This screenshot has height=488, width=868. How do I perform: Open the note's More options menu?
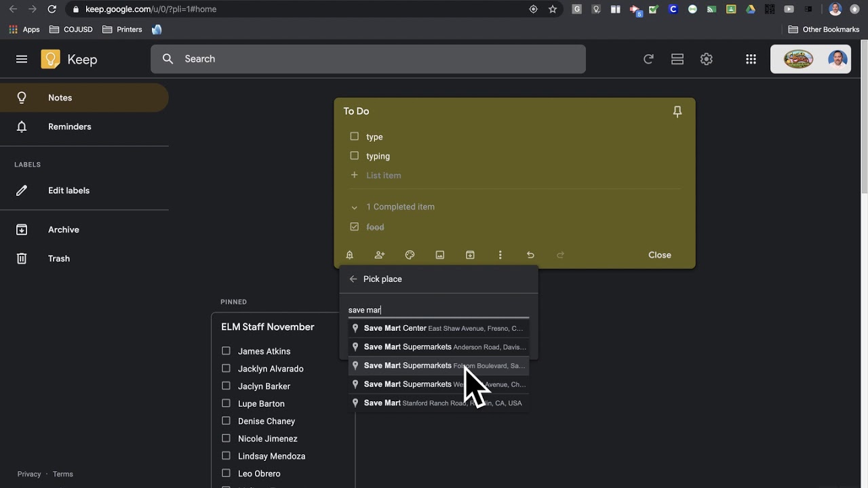[500, 255]
